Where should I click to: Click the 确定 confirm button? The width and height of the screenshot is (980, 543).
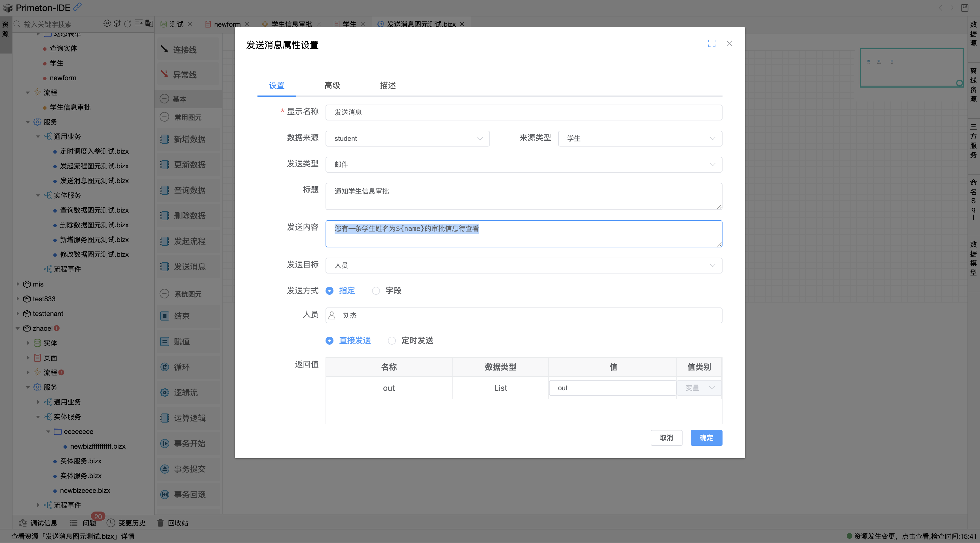[706, 438]
